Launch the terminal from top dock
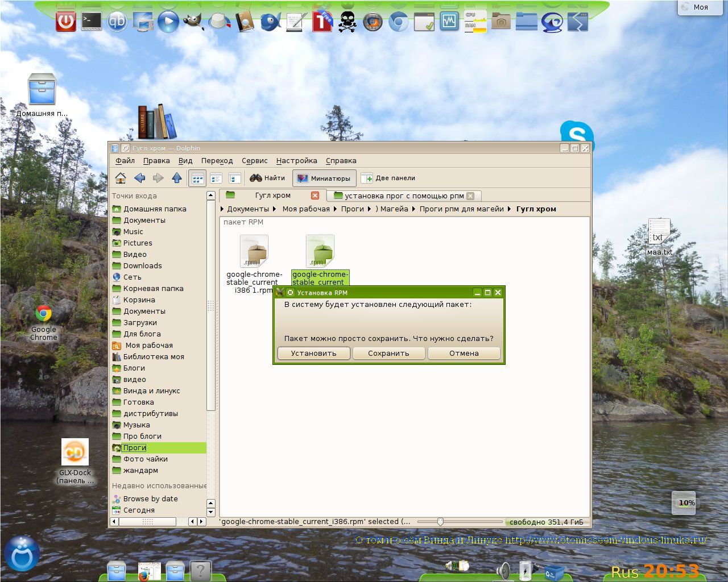The image size is (728, 582). [92, 21]
